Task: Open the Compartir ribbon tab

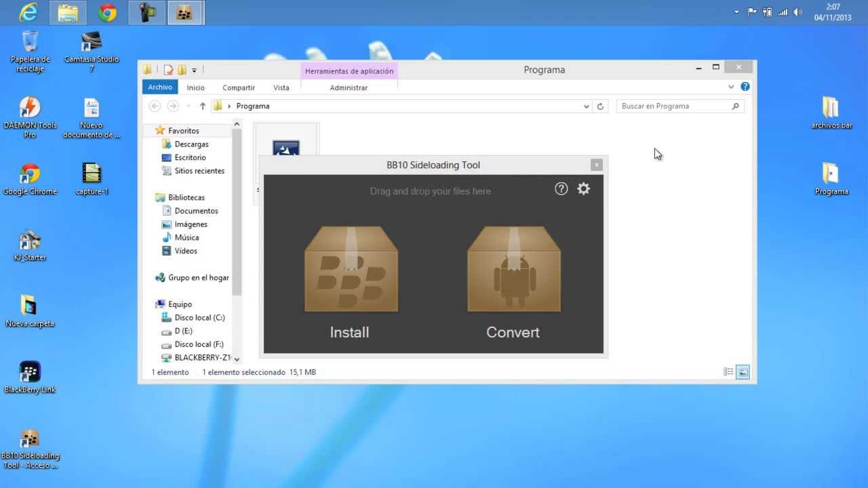Action: pos(239,87)
